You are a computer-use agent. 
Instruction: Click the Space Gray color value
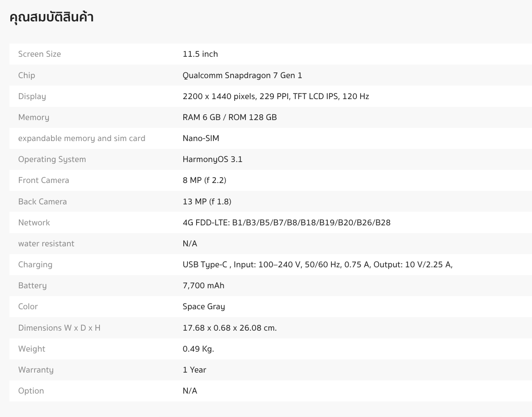(204, 306)
